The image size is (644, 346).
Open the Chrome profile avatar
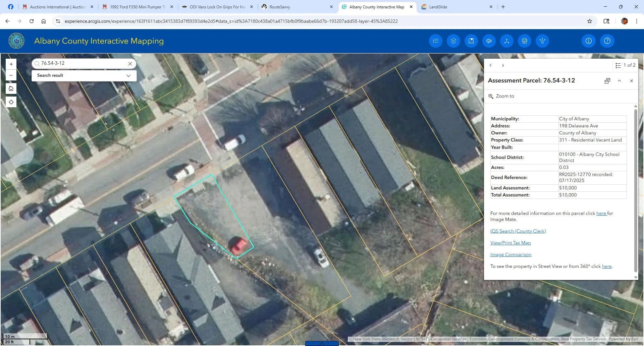tap(624, 21)
